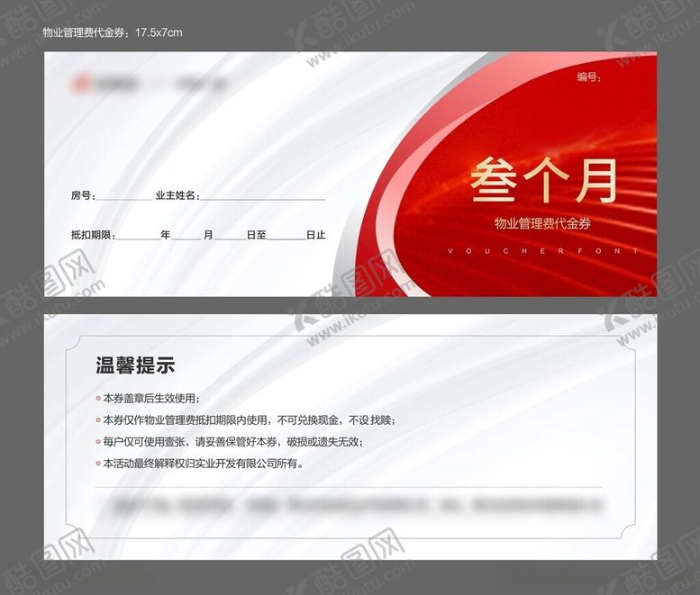
Task: Click the blank before 年 in 抵扣期限
Action: click(138, 236)
